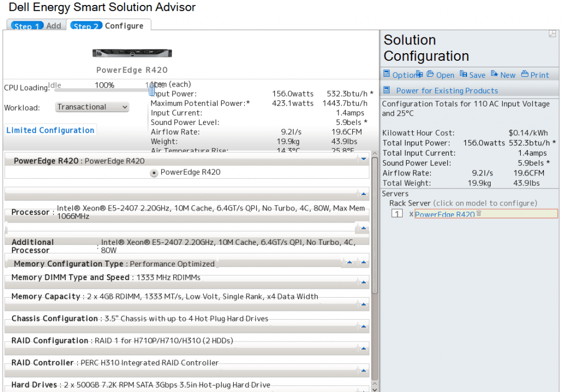Click the pop-out icon in Solution Configuration corner

click(x=552, y=33)
